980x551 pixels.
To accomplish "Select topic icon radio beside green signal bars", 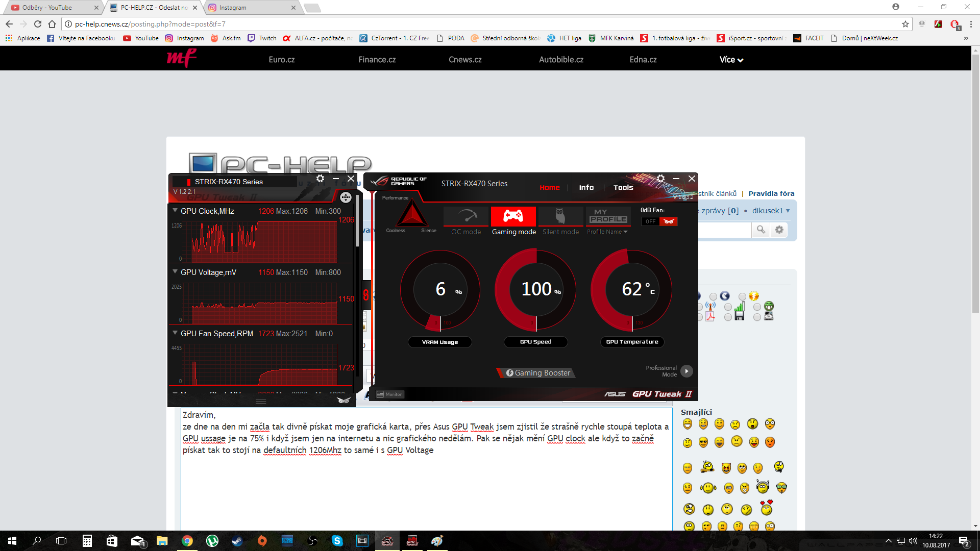I will [x=728, y=307].
